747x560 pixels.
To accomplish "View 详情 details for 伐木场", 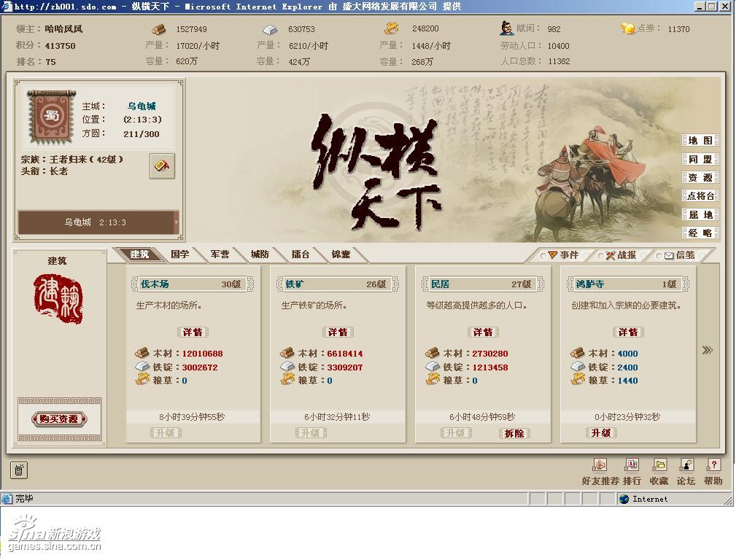I will [193, 332].
